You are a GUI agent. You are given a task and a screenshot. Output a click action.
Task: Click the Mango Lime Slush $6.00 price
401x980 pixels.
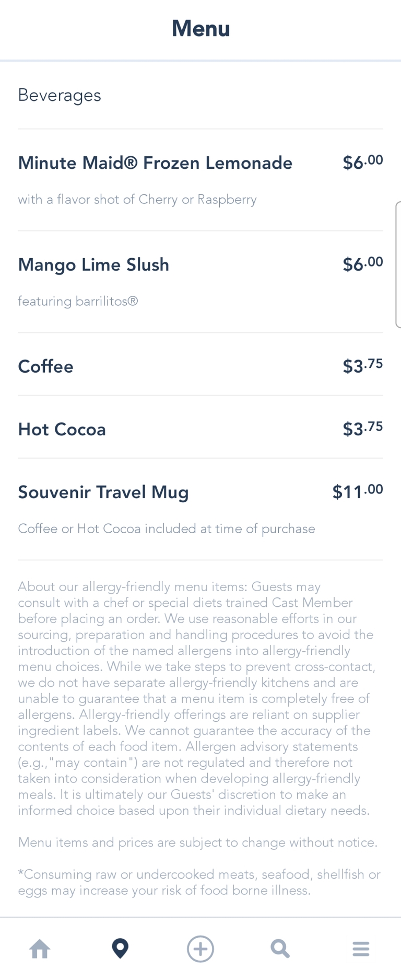363,264
